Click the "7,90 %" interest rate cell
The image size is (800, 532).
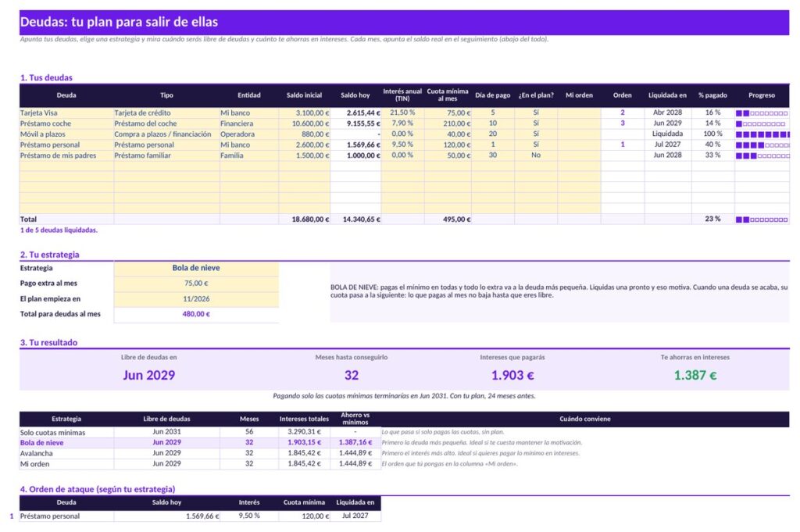[x=402, y=123]
